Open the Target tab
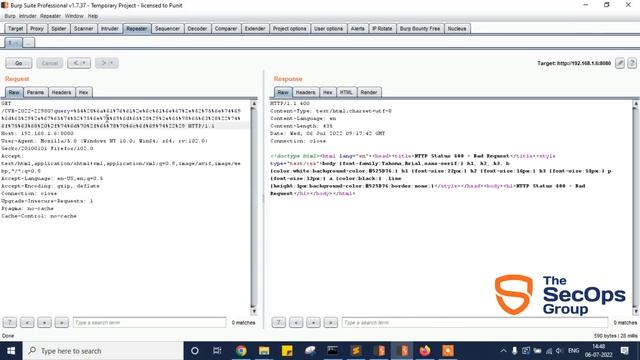 tap(16, 29)
